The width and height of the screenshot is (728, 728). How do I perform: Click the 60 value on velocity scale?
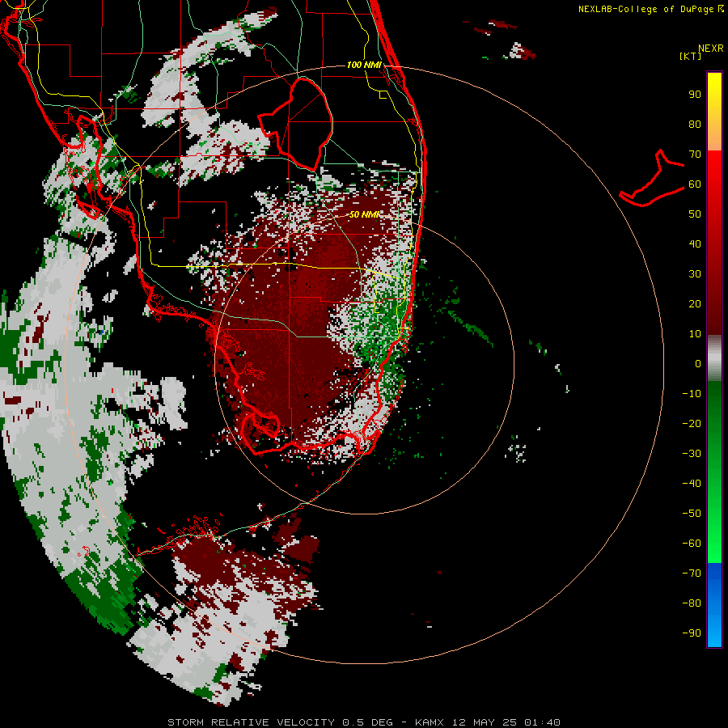695,184
